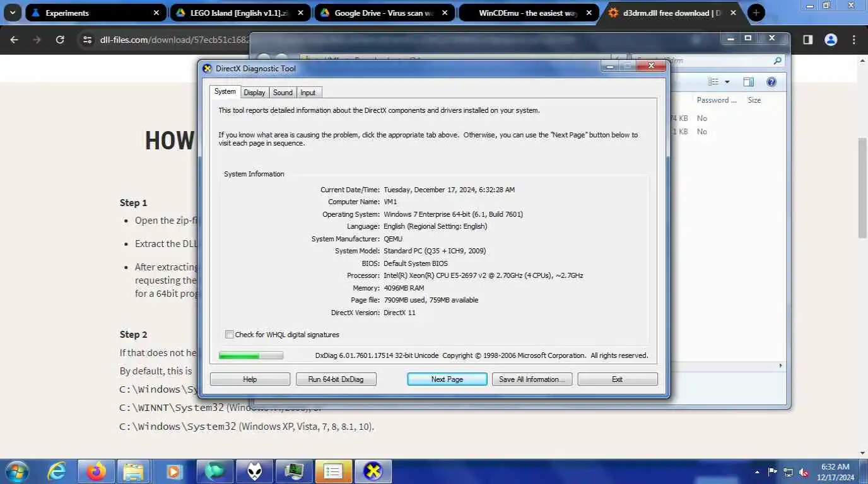This screenshot has width=868, height=484.
Task: Open the checklist app icon on taskbar
Action: [332, 471]
